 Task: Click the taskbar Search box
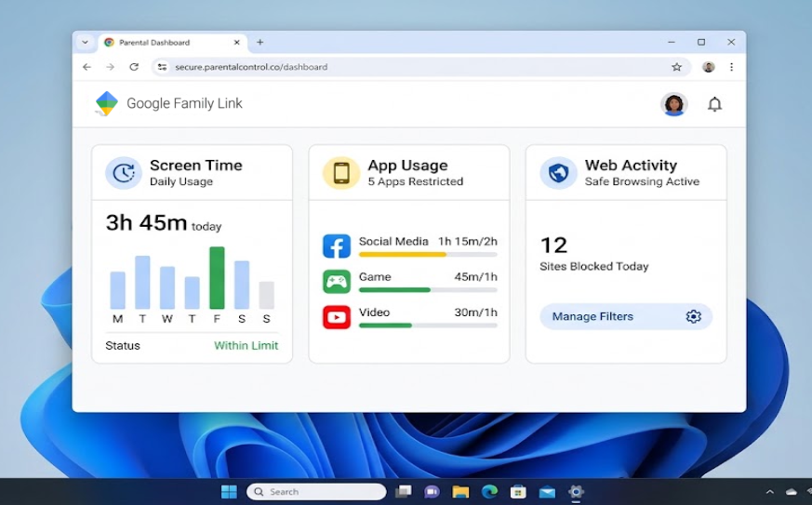click(x=316, y=492)
